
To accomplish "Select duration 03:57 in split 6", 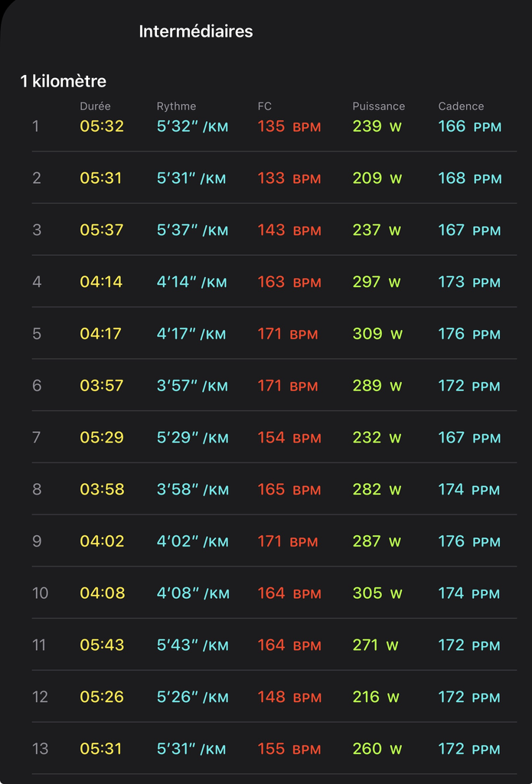I will [x=102, y=386].
